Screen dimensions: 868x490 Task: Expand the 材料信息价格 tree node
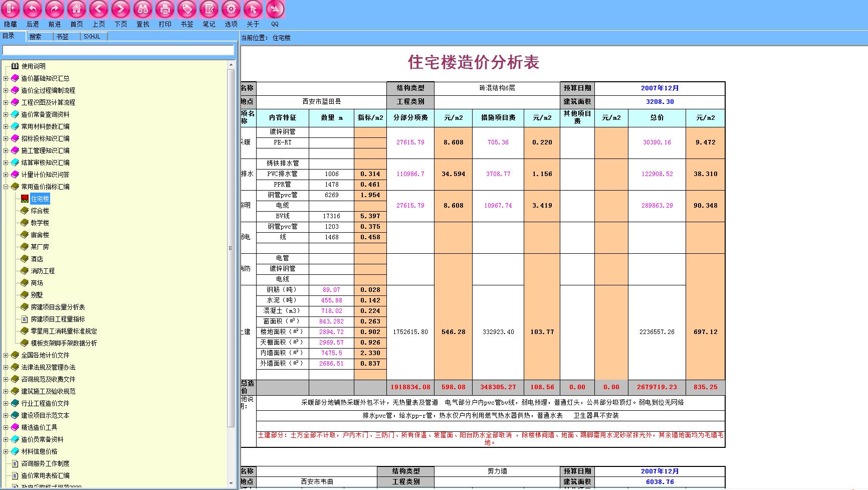[x=6, y=451]
